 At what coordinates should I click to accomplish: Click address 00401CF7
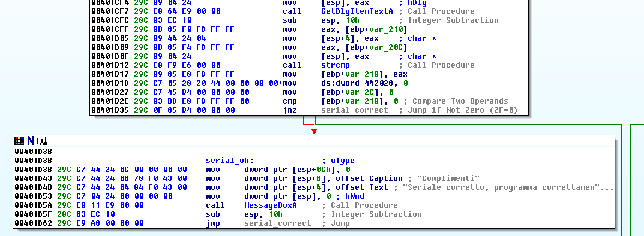pos(110,11)
